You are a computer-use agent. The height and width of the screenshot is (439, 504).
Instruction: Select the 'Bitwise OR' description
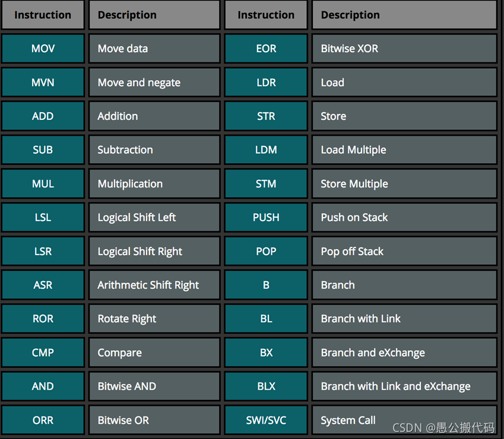(x=154, y=421)
